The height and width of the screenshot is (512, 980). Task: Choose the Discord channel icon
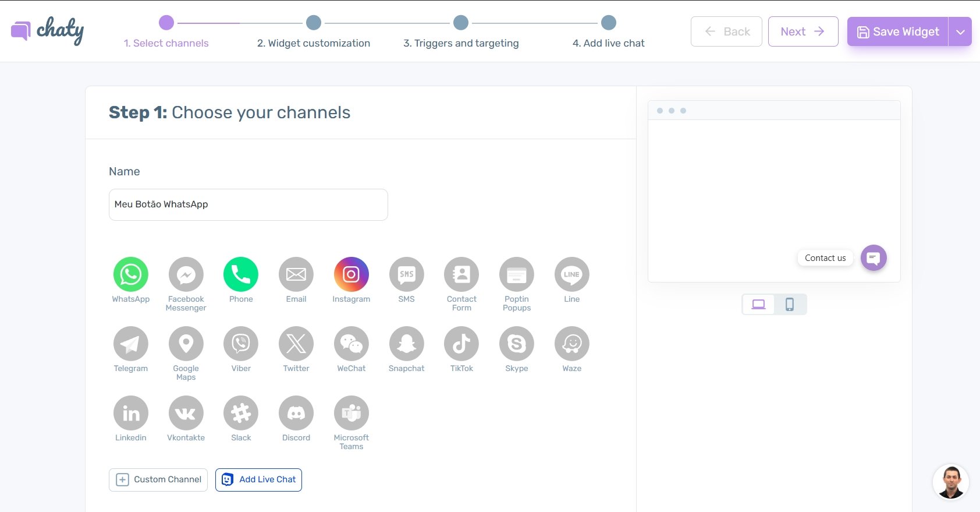(296, 413)
